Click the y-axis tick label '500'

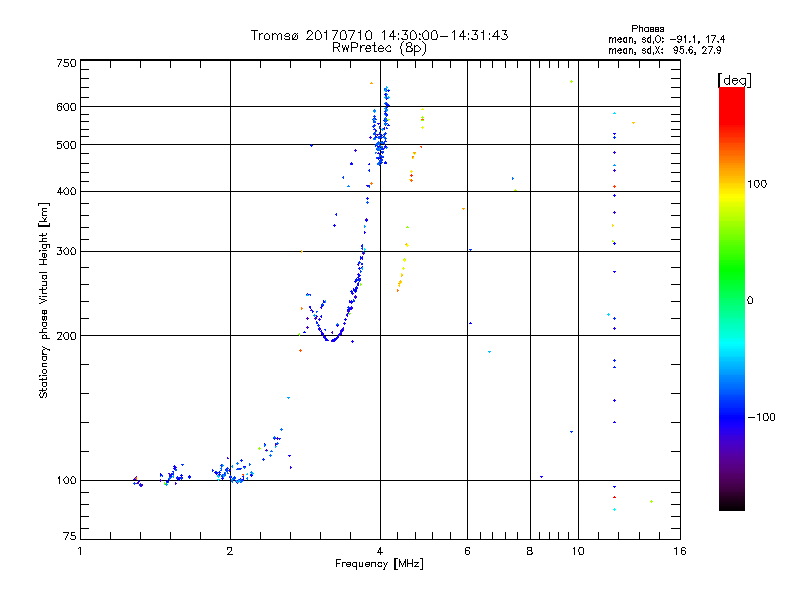coord(66,145)
